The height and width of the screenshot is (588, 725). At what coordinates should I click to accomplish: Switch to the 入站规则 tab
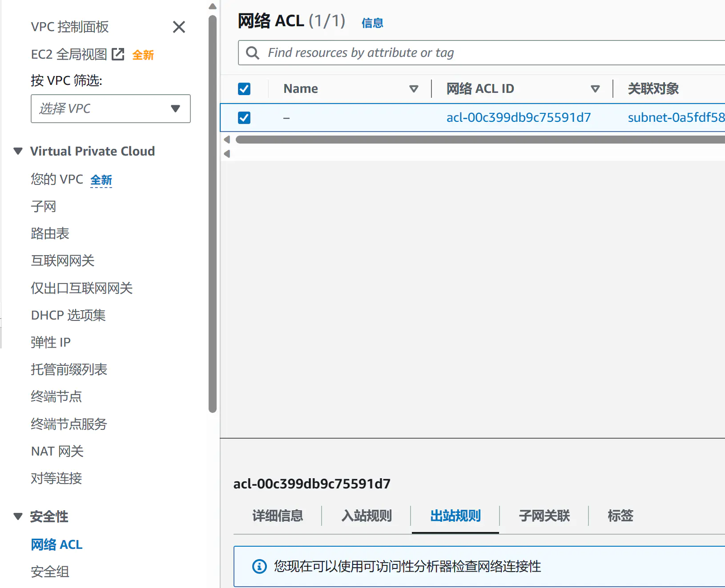pyautogui.click(x=366, y=516)
